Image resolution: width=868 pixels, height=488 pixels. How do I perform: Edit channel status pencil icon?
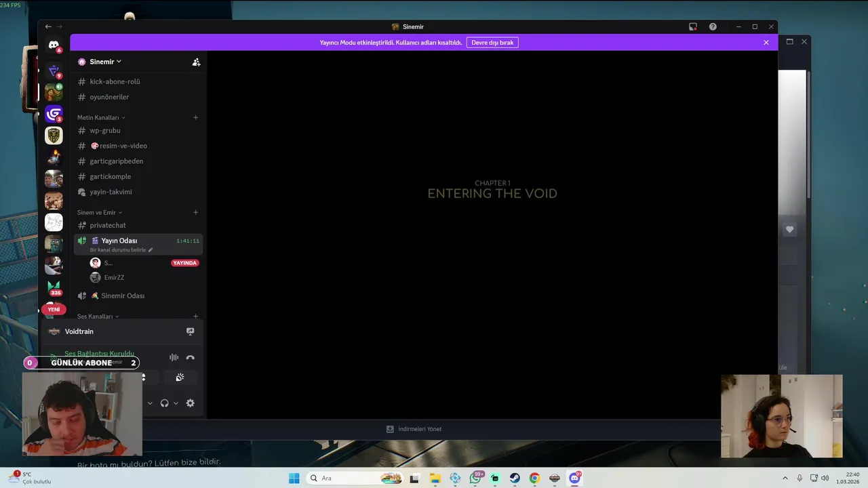coord(151,250)
